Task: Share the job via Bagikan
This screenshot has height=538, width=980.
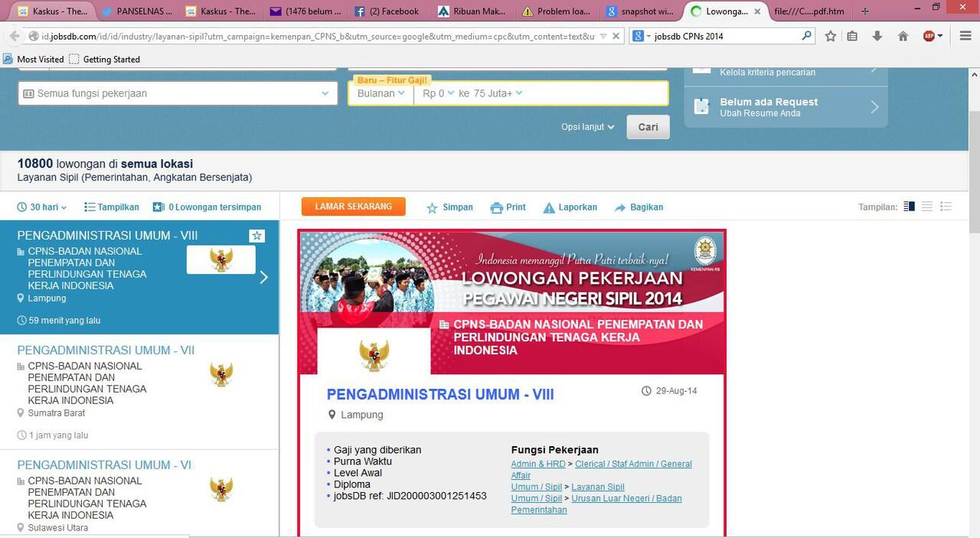Action: 639,207
